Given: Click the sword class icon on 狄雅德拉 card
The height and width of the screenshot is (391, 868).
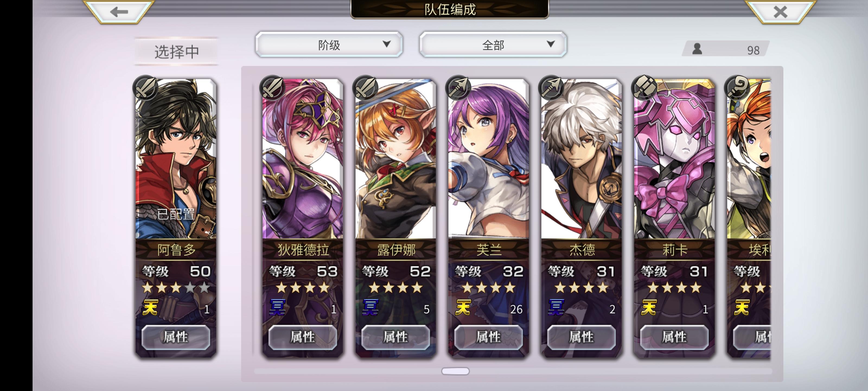Looking at the screenshot, I should pyautogui.click(x=272, y=88).
